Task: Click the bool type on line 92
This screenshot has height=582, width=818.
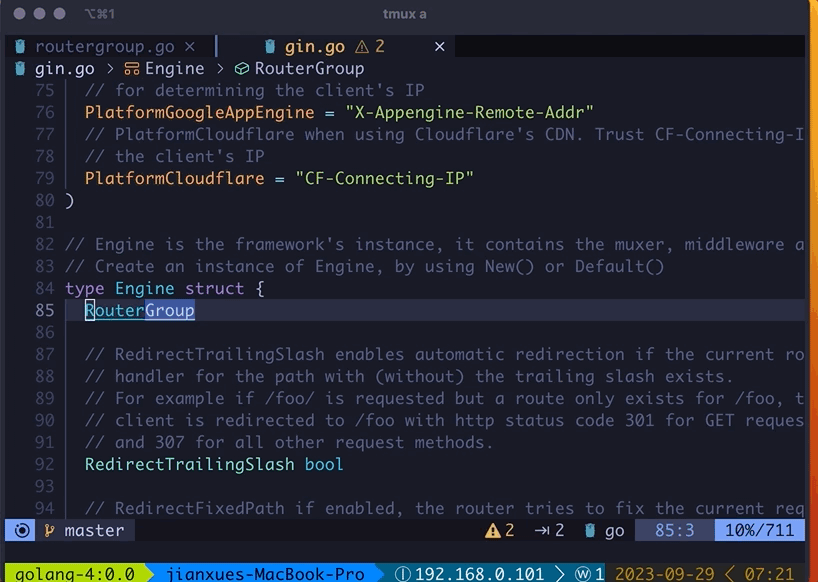Action: (x=324, y=464)
